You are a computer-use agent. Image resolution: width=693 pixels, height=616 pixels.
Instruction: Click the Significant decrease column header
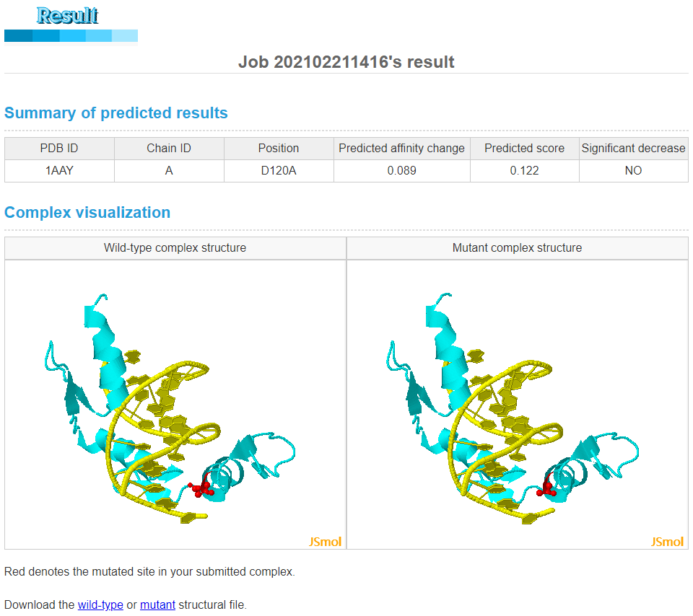pyautogui.click(x=633, y=149)
